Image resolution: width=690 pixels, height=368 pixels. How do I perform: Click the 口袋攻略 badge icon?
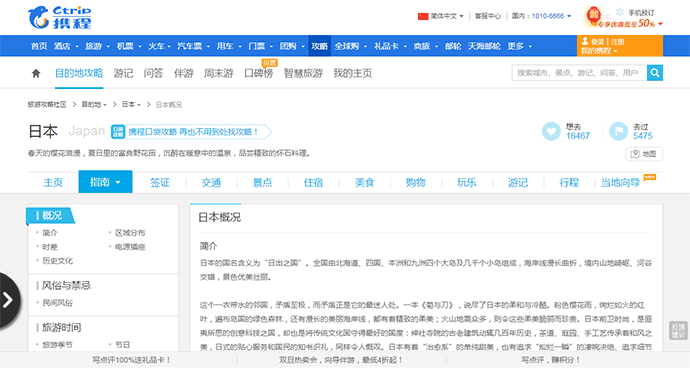coord(118,131)
